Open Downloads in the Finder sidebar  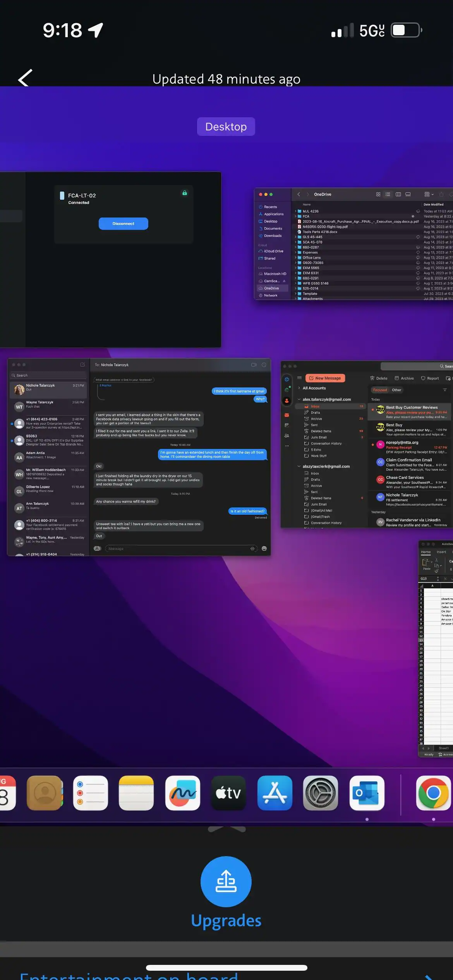(x=273, y=236)
